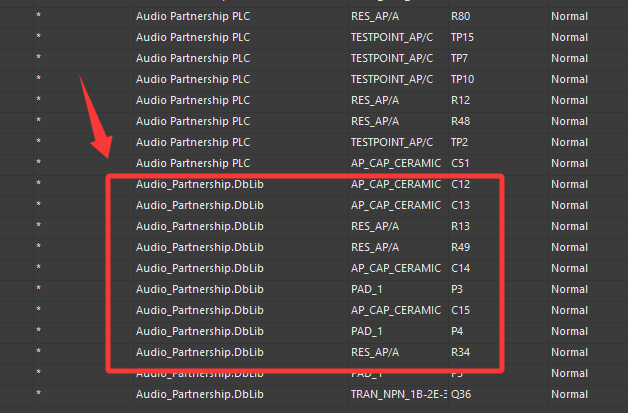Image resolution: width=628 pixels, height=413 pixels.
Task: Click RES_AP/A cell in the R12 row
Action: coord(398,100)
